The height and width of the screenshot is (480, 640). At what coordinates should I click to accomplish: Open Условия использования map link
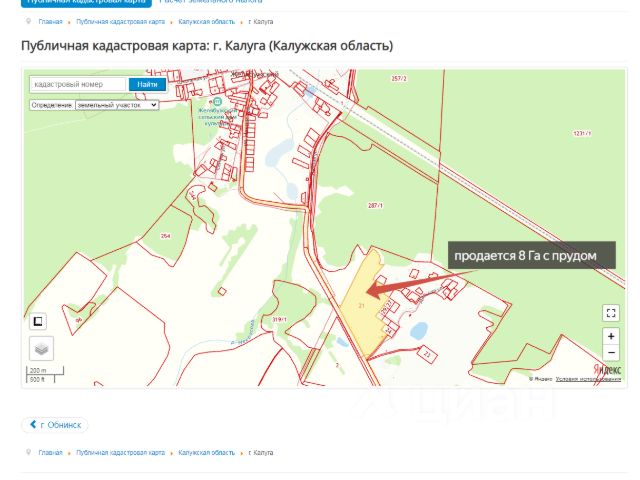[x=588, y=379]
